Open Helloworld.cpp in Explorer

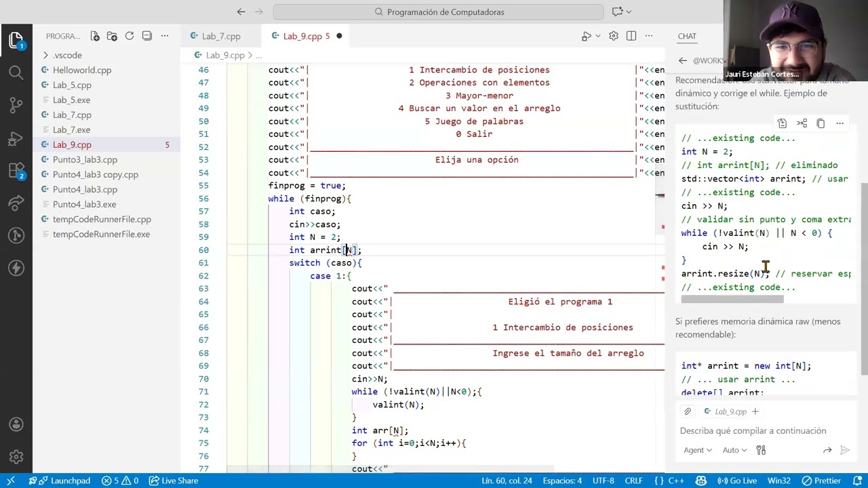[82, 70]
